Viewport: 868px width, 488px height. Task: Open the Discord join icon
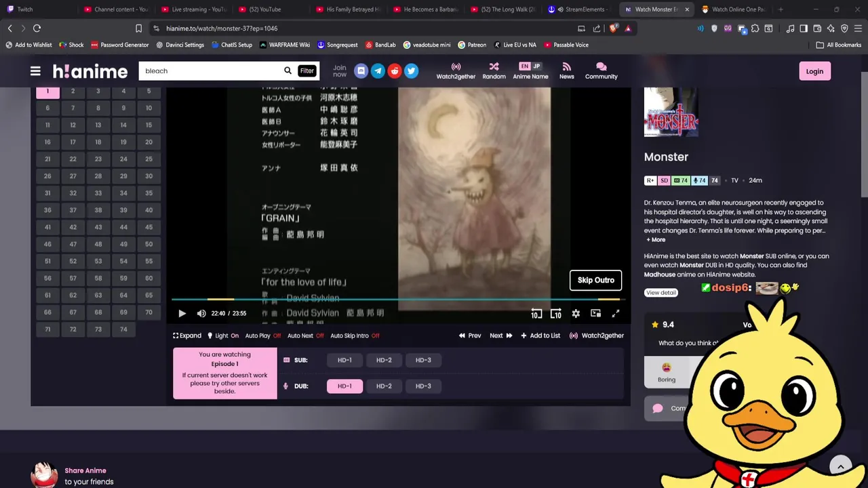[361, 70]
